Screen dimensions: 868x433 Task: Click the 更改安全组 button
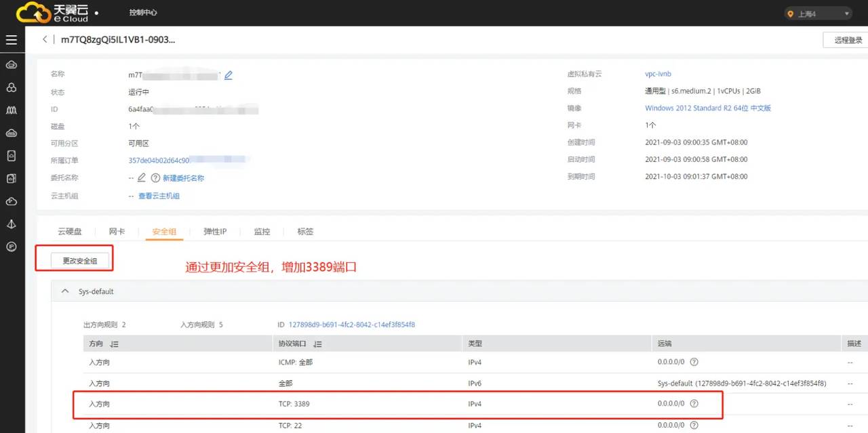tap(79, 260)
